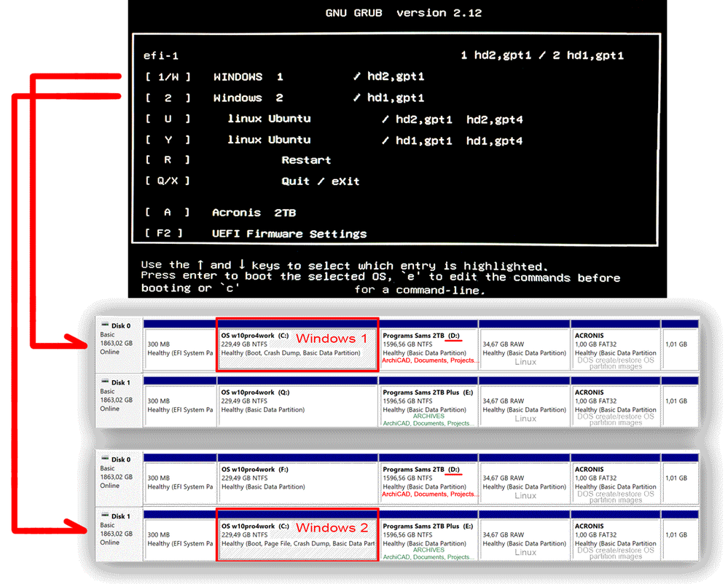The width and height of the screenshot is (728, 584).
Task: Select 300 MB EFI partition beside F: volume
Action: (x=180, y=478)
